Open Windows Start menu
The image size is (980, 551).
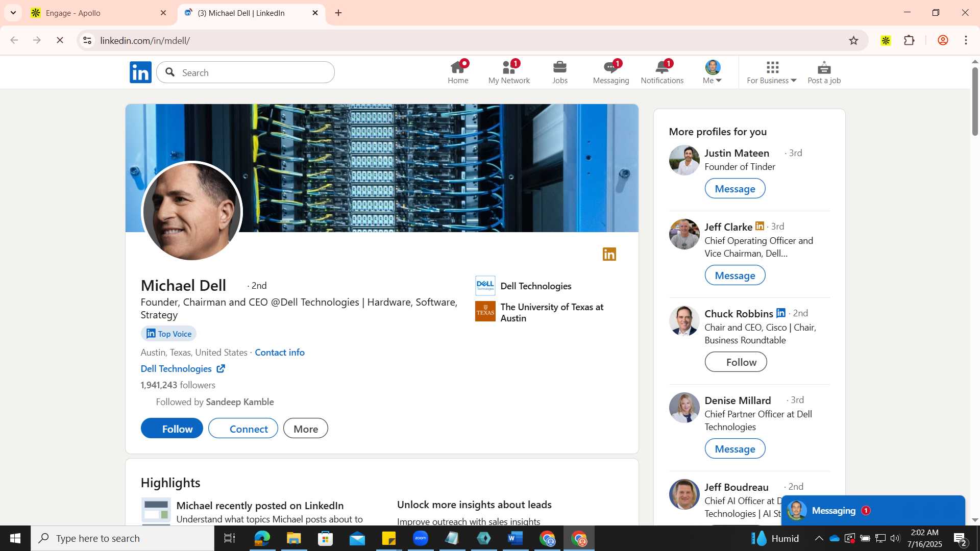click(x=15, y=538)
